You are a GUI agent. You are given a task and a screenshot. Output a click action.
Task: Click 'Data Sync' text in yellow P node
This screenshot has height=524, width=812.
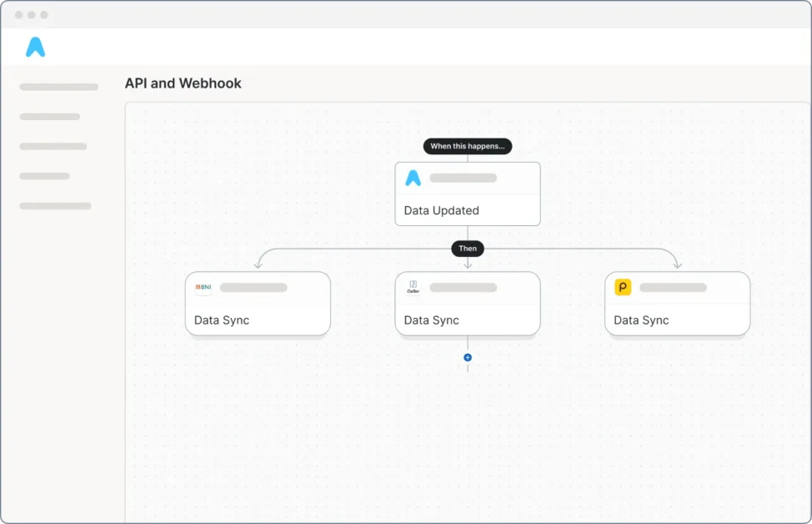pyautogui.click(x=641, y=320)
